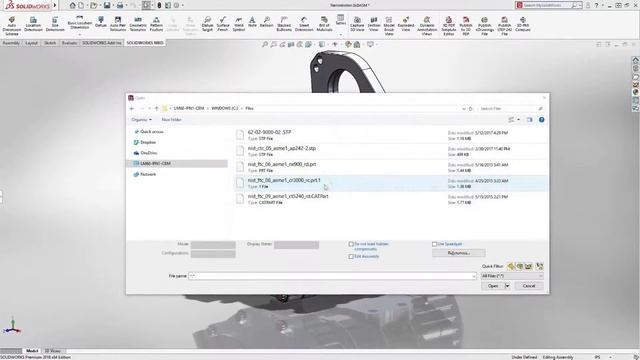Expand the address bar path dropdown
Image resolution: width=640 pixels, height=360 pixels.
[464, 109]
